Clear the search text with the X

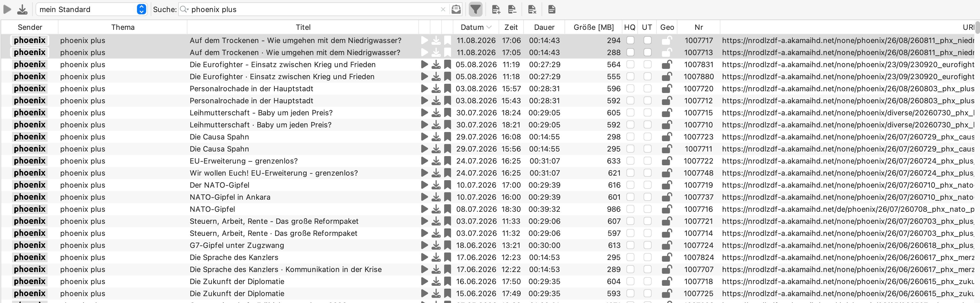pos(443,9)
